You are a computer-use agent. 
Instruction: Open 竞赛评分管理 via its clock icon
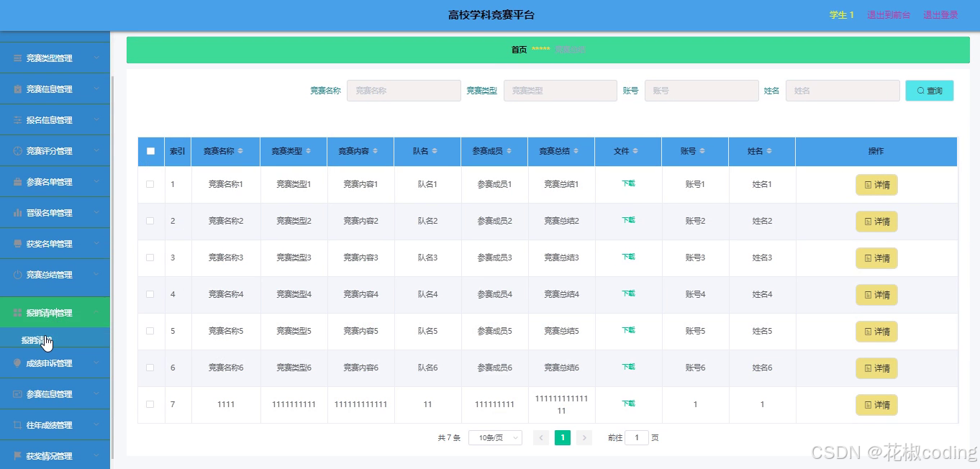pyautogui.click(x=17, y=150)
